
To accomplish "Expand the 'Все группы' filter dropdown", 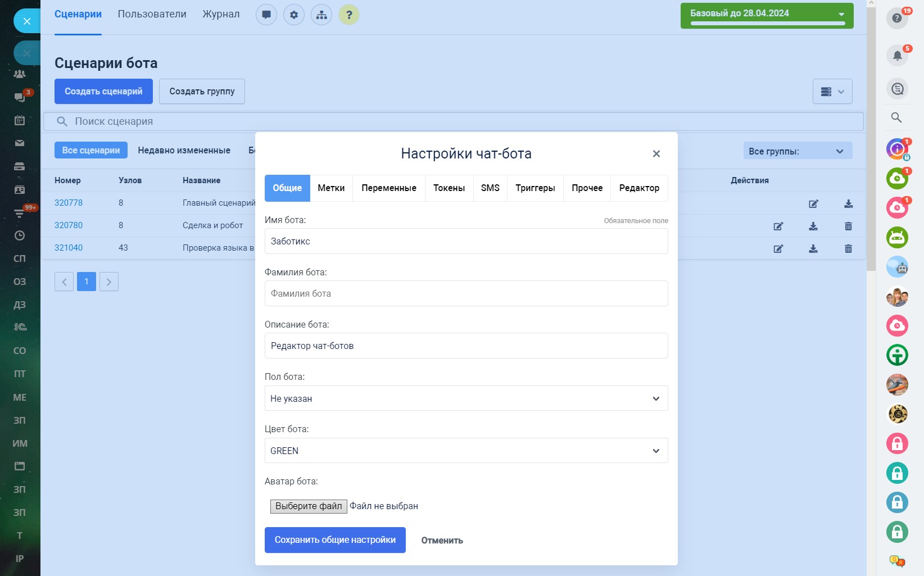I will (x=797, y=151).
